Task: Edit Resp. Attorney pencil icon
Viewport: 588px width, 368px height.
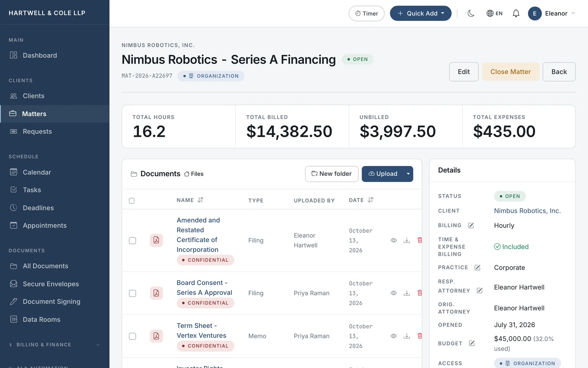Action: coord(480,291)
